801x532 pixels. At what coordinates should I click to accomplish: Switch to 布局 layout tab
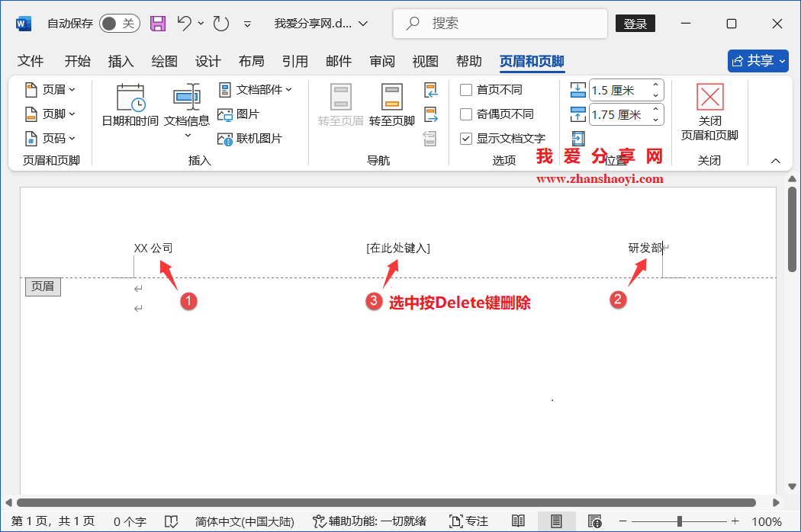click(251, 61)
